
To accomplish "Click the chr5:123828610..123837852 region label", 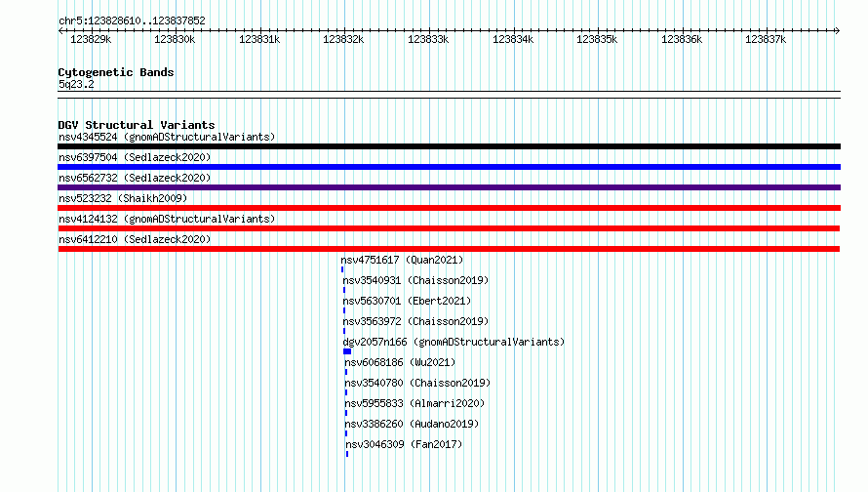I will (x=132, y=21).
